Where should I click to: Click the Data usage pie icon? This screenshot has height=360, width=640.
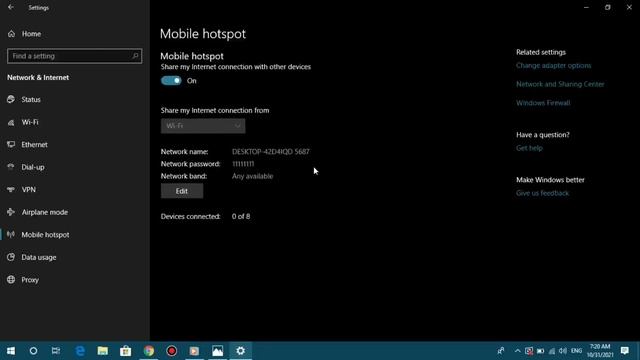[x=11, y=257]
